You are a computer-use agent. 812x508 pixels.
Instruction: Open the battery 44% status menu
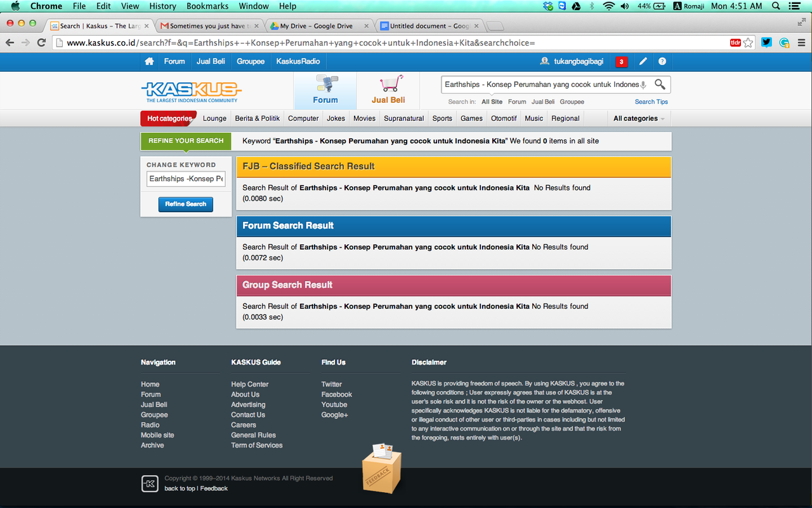click(652, 6)
